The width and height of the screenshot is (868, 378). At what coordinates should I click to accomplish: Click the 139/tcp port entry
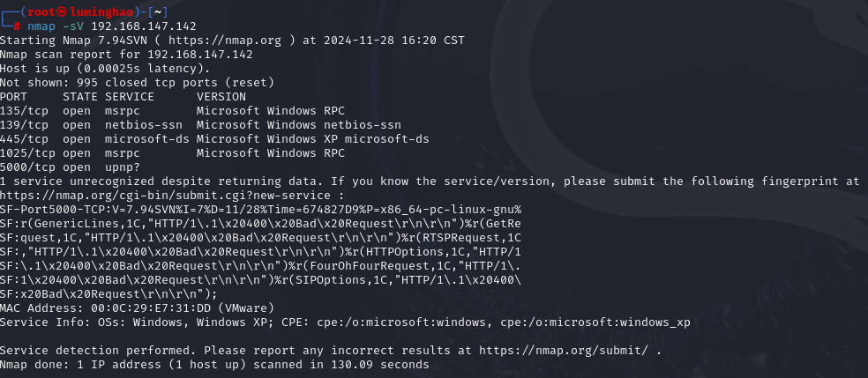tap(24, 124)
